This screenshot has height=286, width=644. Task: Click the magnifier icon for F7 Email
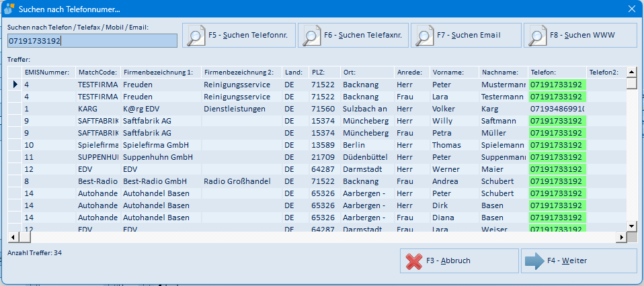pos(424,36)
